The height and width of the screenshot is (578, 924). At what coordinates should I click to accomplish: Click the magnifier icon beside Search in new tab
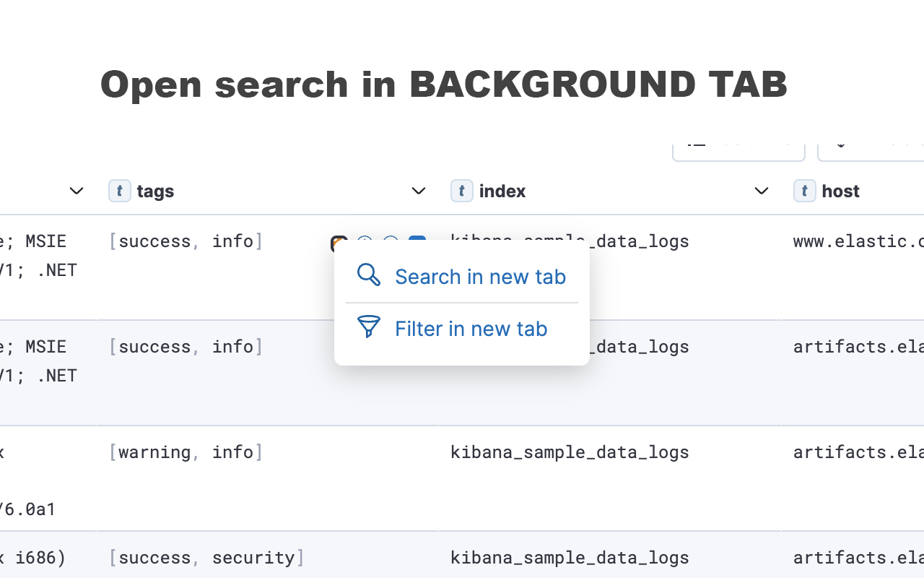[369, 275]
